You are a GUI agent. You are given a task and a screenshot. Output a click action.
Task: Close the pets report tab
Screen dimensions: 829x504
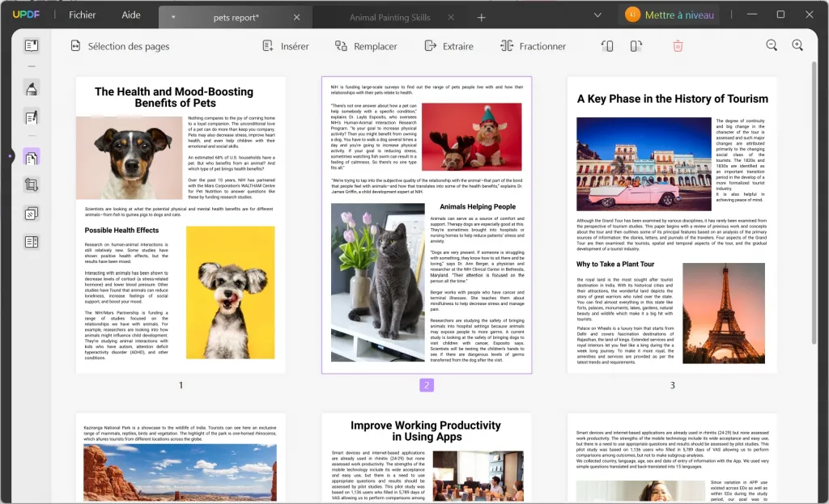click(296, 17)
